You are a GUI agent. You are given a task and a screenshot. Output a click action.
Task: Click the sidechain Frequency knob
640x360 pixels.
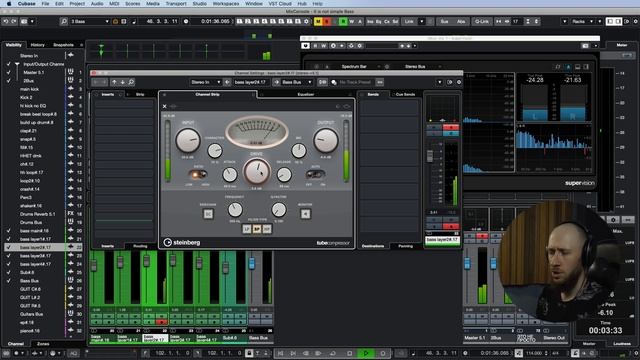(x=235, y=210)
